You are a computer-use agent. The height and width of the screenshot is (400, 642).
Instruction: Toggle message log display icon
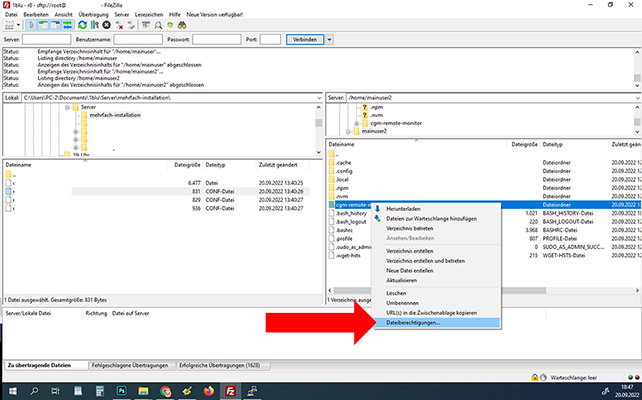[31, 25]
